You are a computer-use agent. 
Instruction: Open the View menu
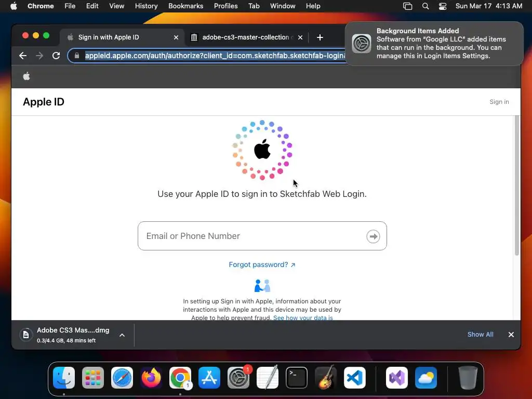pos(117,6)
